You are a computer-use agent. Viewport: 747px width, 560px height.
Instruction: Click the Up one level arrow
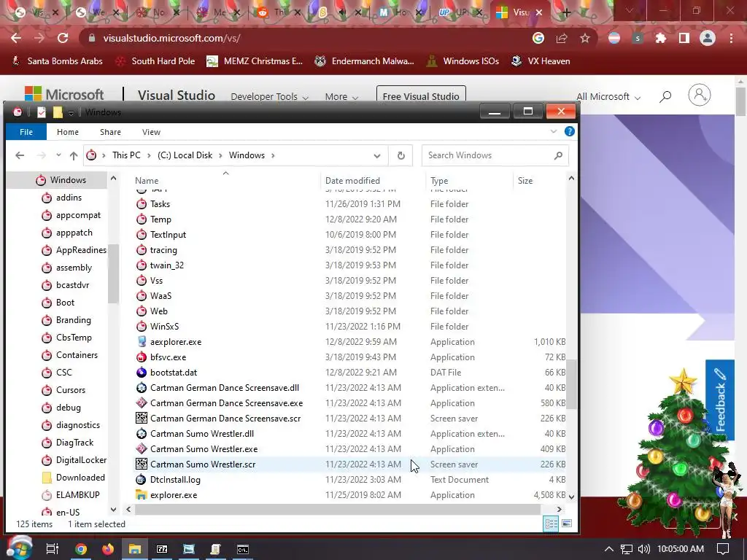click(74, 155)
